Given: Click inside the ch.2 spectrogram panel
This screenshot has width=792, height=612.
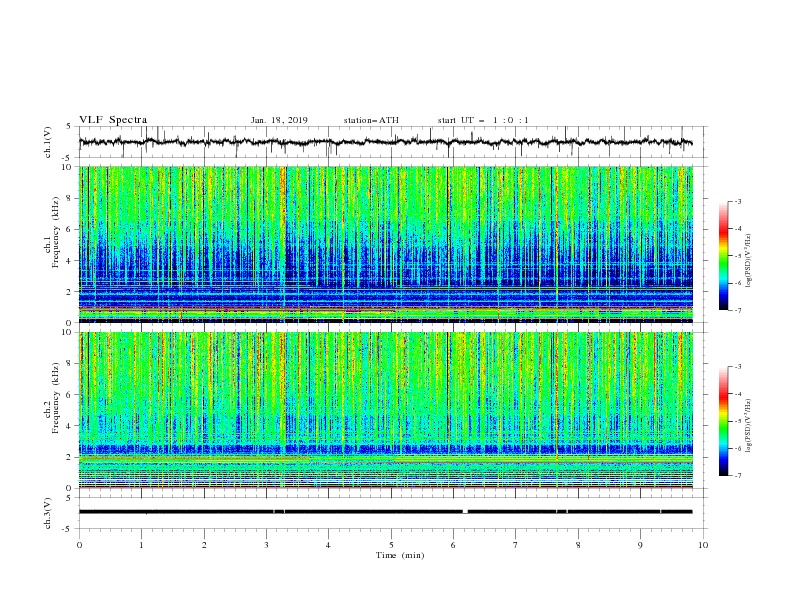Looking at the screenshot, I should [385, 410].
